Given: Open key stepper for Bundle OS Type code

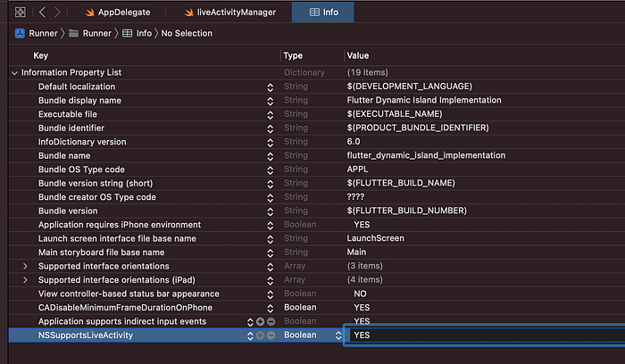Looking at the screenshot, I should click(271, 170).
